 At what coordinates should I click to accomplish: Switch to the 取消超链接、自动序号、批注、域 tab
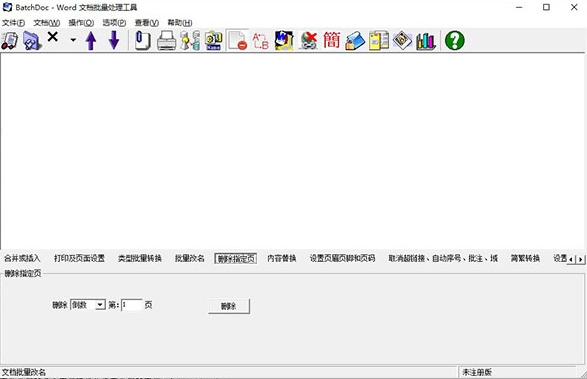pyautogui.click(x=443, y=258)
